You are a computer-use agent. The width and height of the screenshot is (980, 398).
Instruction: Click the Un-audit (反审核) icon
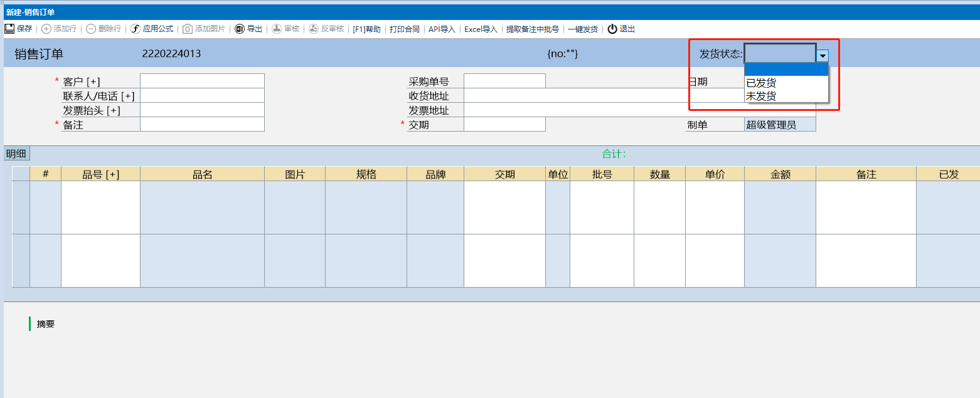click(x=314, y=29)
